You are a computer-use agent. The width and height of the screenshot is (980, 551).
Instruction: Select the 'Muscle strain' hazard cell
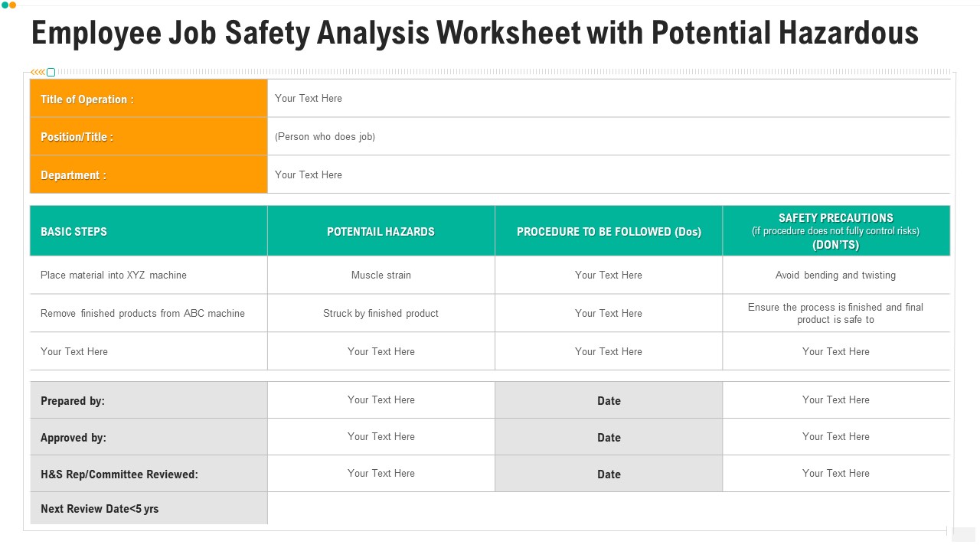[x=381, y=275]
